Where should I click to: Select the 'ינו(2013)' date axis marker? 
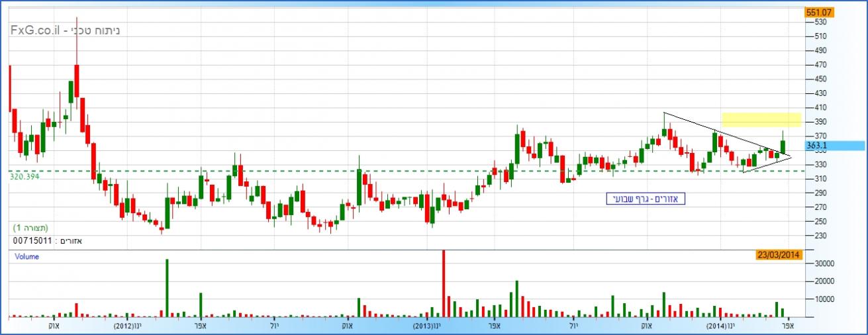[426, 326]
